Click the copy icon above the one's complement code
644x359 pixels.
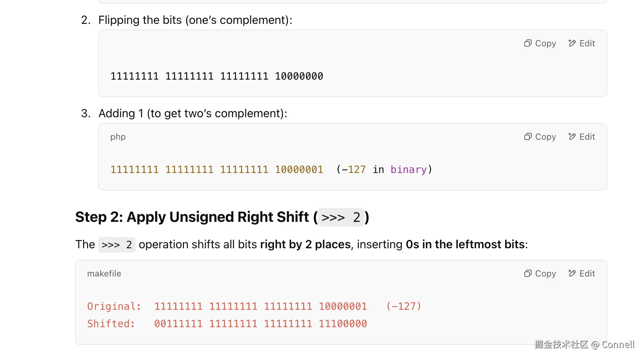click(528, 43)
